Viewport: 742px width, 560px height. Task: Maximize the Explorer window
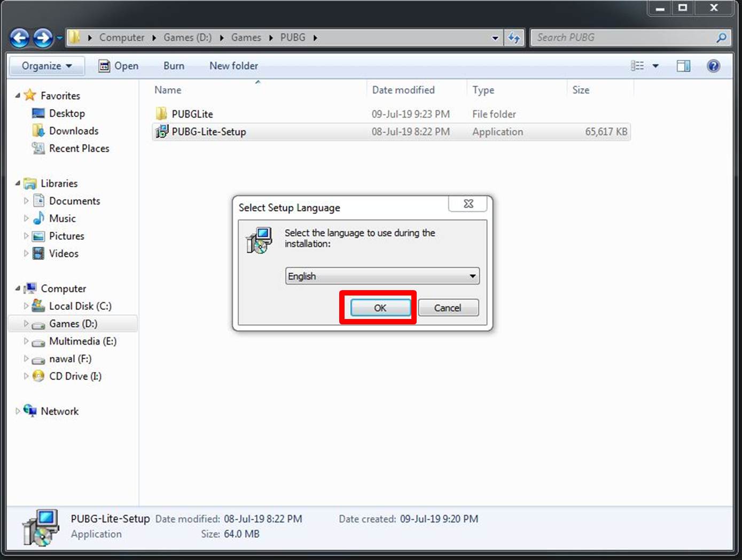682,7
